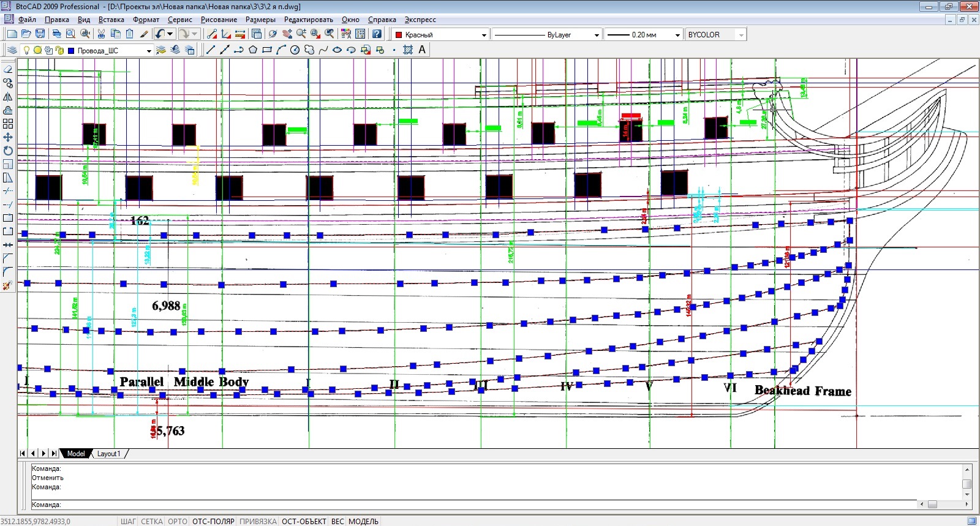Screen dimensions: 980x526
Task: Expand the Провода_ШС layer dropdown
Action: point(149,51)
